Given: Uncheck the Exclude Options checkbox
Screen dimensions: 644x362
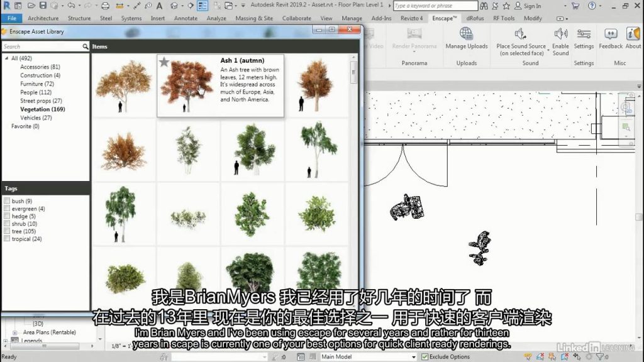Looking at the screenshot, I should pyautogui.click(x=425, y=357).
